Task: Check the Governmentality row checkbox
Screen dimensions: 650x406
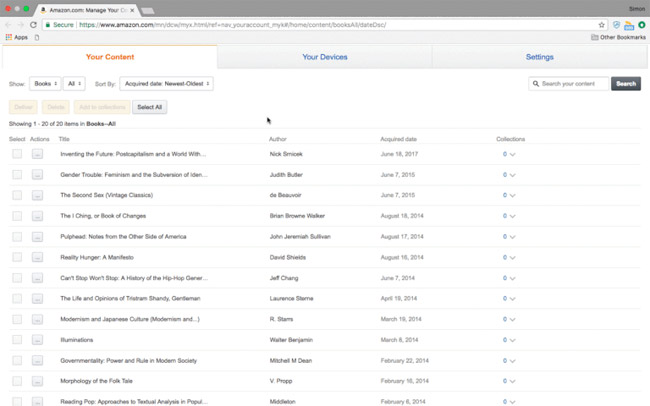Action: click(17, 360)
